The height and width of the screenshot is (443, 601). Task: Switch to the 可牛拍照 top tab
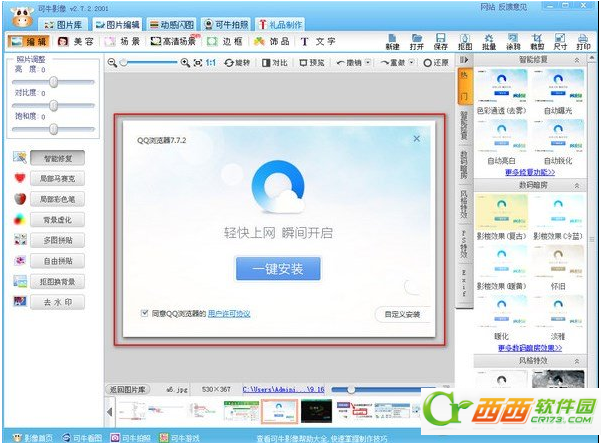226,25
